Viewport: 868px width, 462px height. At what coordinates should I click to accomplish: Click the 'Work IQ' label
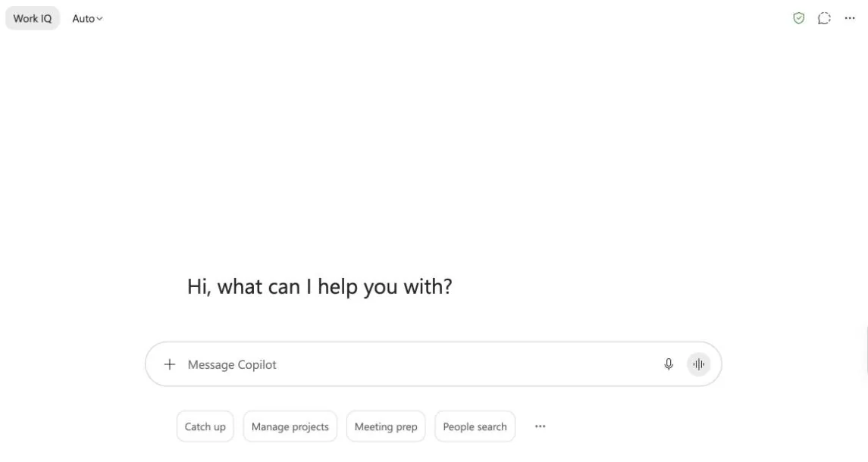[33, 18]
